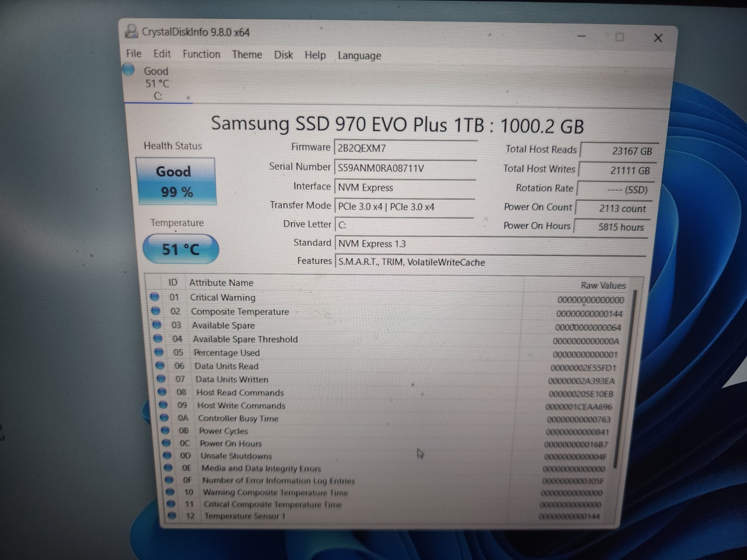
Task: Click the status dot for Critical Composite Temperature Time
Action: click(x=171, y=504)
